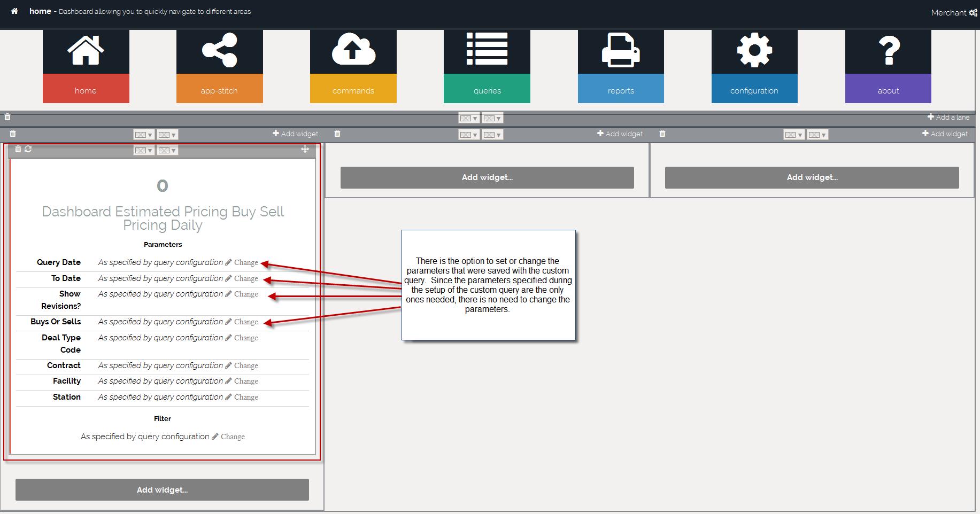Open the app-stitch tile

pyautogui.click(x=219, y=66)
